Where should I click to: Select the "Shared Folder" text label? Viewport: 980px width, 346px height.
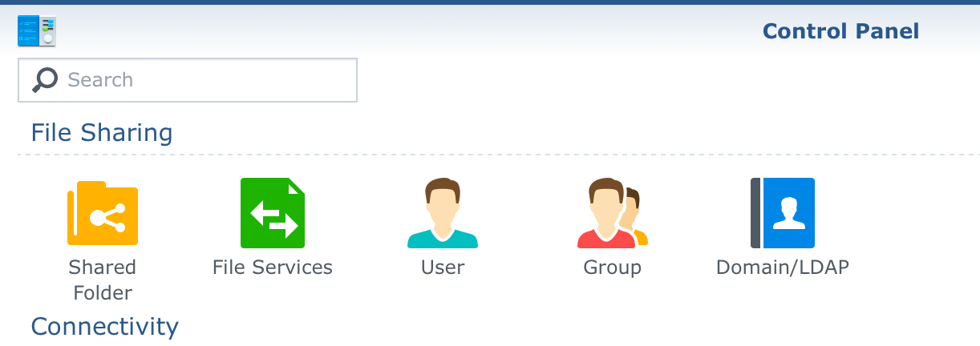click(103, 280)
